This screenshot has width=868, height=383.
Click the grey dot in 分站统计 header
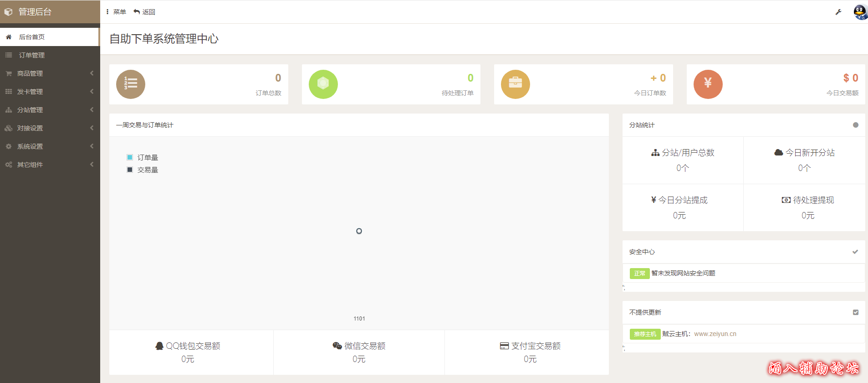tap(855, 125)
